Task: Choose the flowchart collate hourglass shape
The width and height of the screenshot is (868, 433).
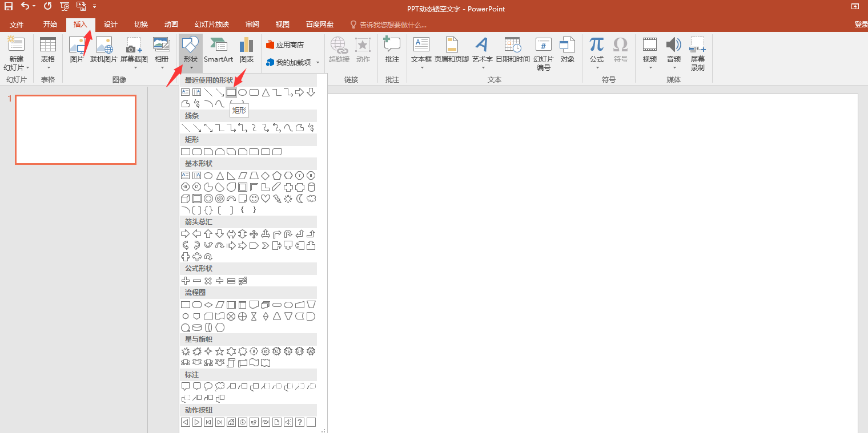Action: pyautogui.click(x=254, y=316)
